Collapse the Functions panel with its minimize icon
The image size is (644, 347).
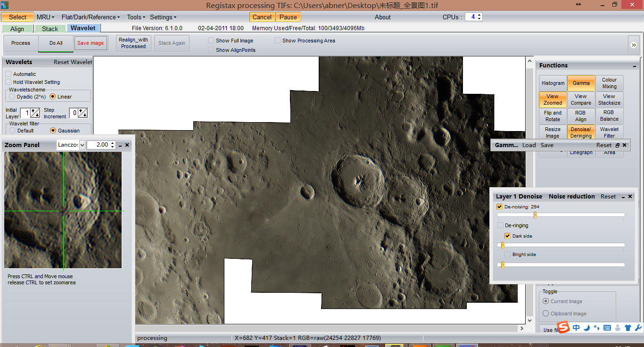point(635,66)
